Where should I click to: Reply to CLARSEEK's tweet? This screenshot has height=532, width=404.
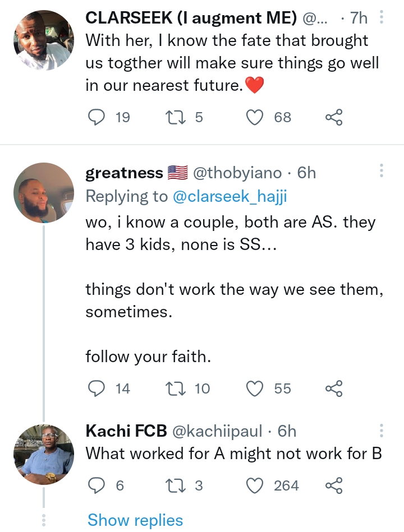pyautogui.click(x=97, y=117)
